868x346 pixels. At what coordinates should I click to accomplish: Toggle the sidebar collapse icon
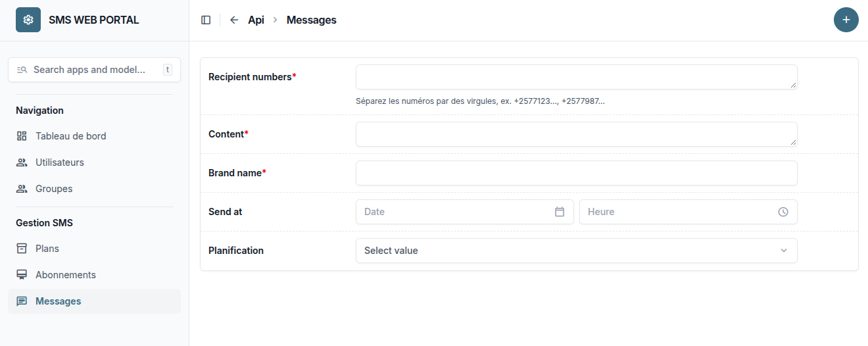point(206,20)
